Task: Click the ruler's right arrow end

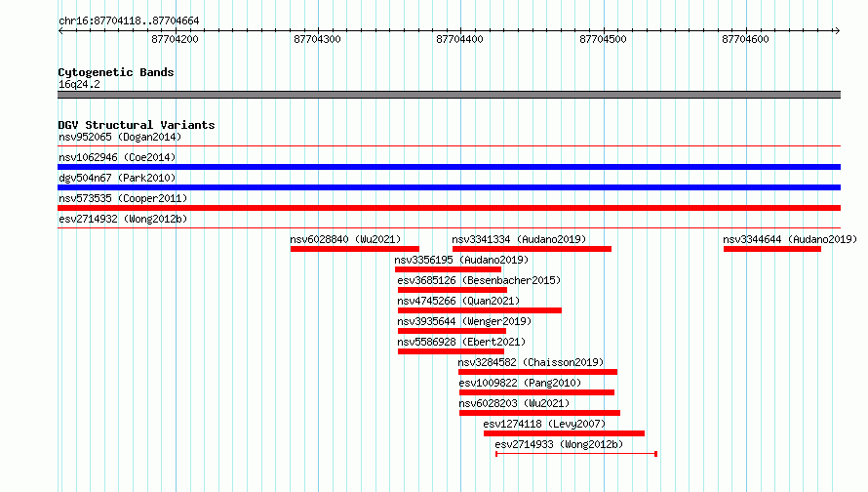Action: 838,30
